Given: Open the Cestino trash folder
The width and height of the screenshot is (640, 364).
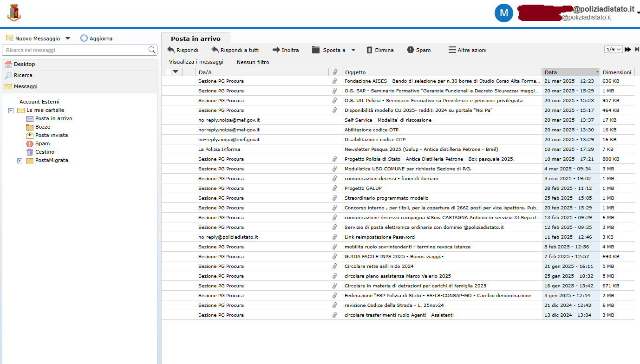Looking at the screenshot, I should coord(45,152).
